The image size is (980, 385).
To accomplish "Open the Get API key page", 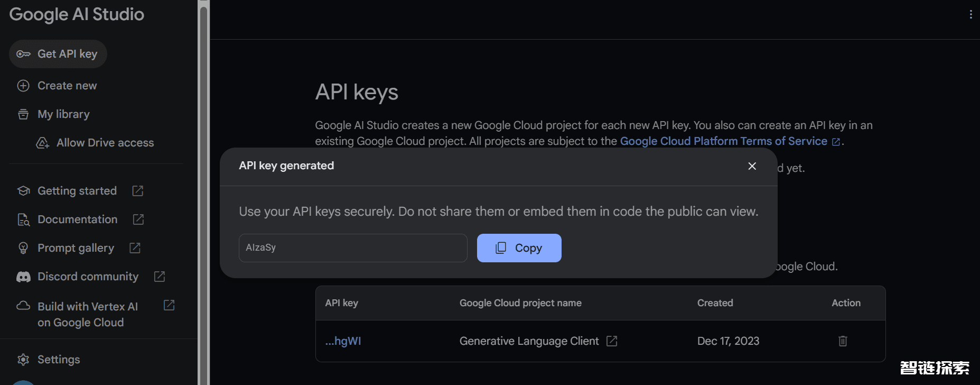I will point(58,54).
